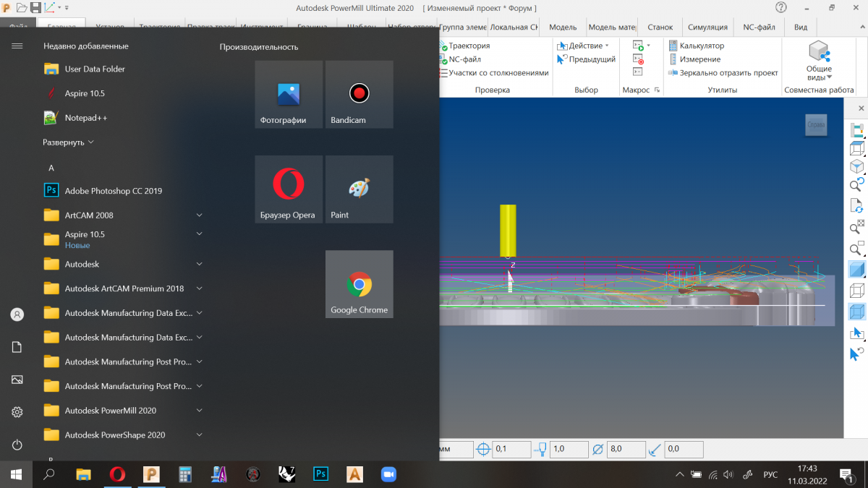Screen dimensions: 868x488
Task: Open Zoom from the Windows taskbar
Action: coord(389,474)
